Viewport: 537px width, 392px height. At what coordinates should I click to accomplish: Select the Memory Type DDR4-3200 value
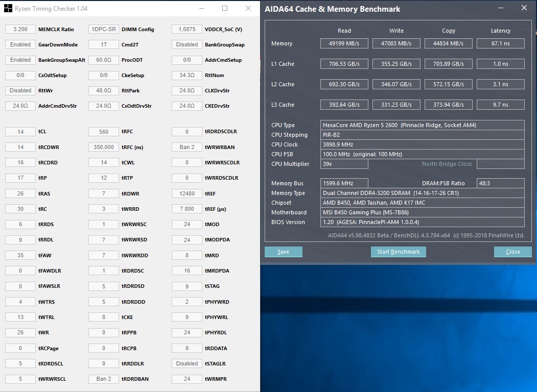pos(422,193)
